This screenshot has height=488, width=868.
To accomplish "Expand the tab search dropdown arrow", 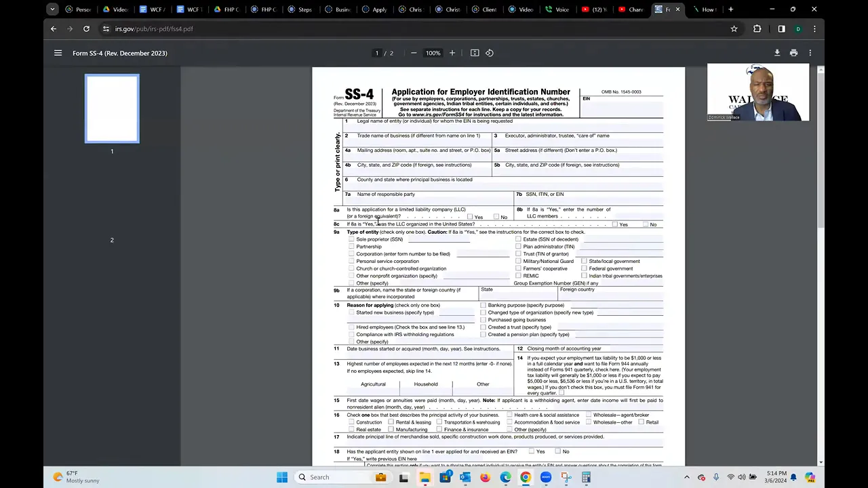I will pyautogui.click(x=52, y=9).
